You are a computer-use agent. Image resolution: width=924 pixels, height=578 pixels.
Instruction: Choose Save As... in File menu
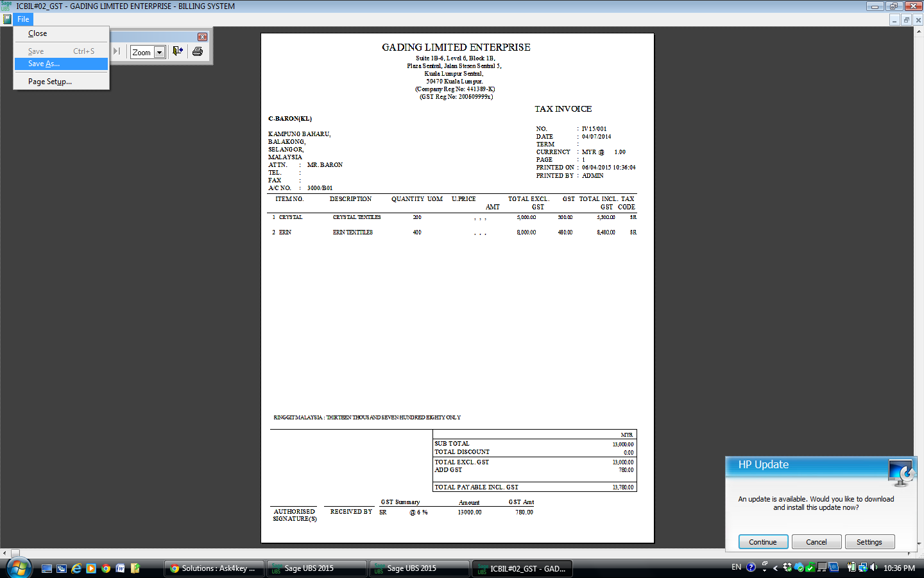coord(62,64)
